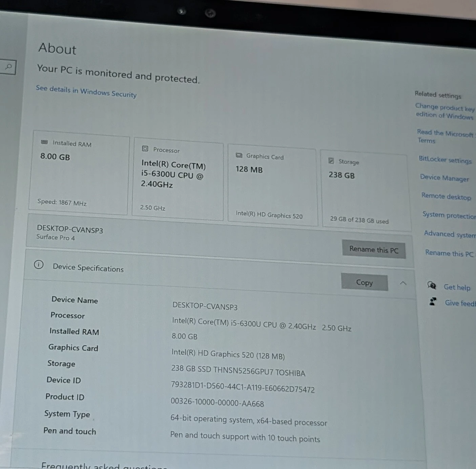Open System protection link
This screenshot has width=476, height=469.
pyautogui.click(x=449, y=215)
